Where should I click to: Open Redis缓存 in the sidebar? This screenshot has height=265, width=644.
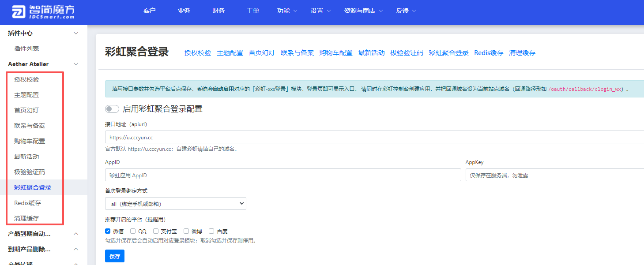pos(27,203)
